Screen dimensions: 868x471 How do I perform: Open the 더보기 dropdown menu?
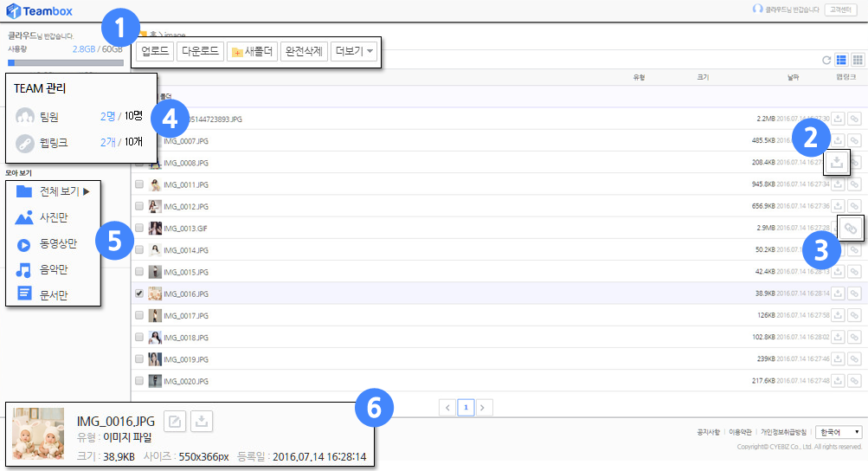pyautogui.click(x=354, y=52)
